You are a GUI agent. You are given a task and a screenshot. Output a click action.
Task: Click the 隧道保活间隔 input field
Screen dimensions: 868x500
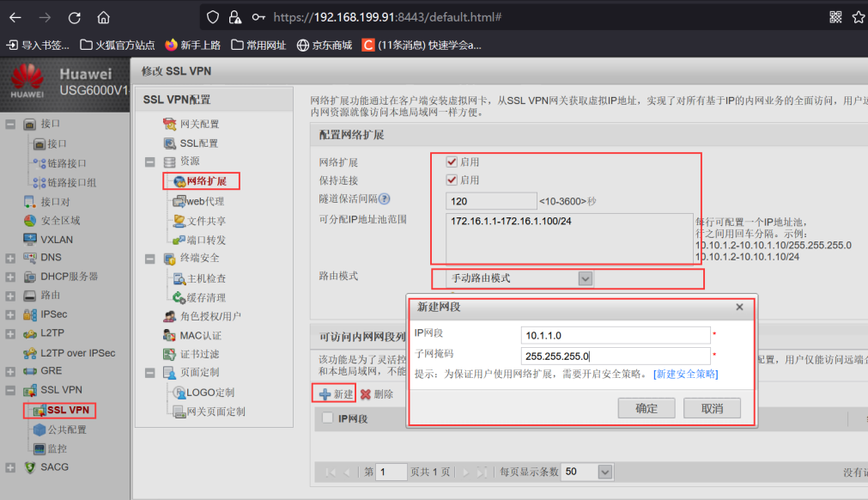coord(492,201)
